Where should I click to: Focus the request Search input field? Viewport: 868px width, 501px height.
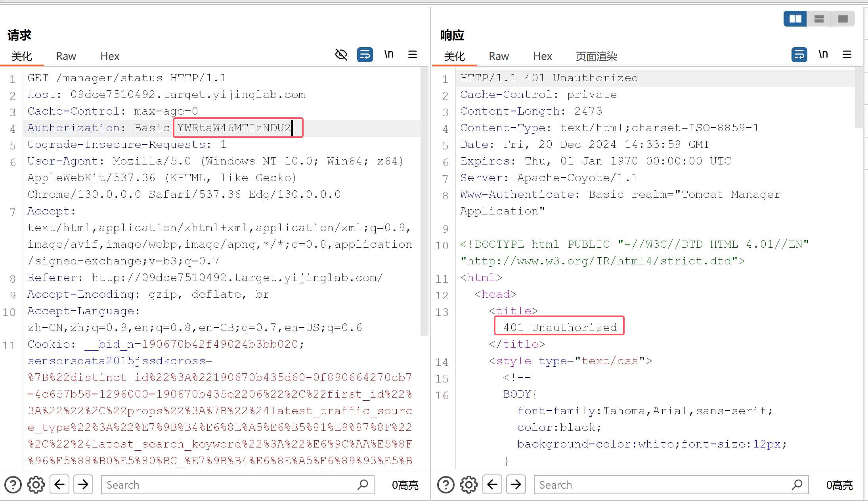click(238, 485)
